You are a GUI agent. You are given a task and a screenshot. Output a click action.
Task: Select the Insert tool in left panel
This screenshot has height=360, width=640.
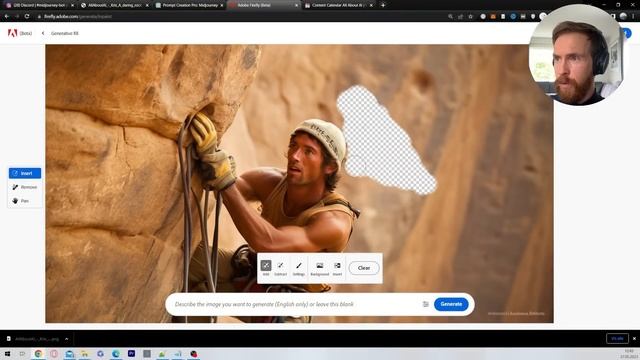25,173
